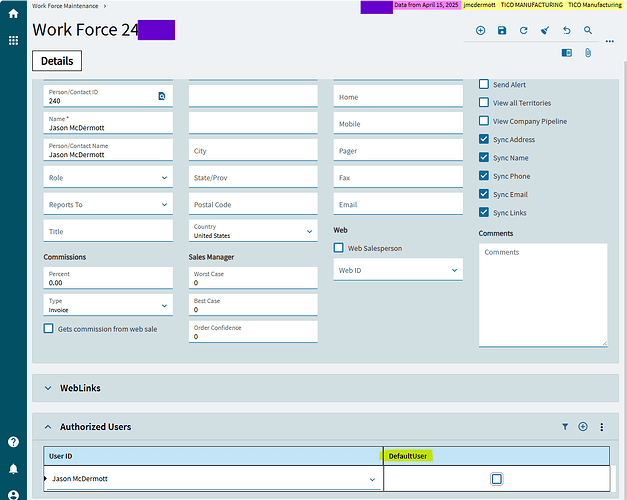
Task: Click the New record plus icon
Action: [481, 30]
